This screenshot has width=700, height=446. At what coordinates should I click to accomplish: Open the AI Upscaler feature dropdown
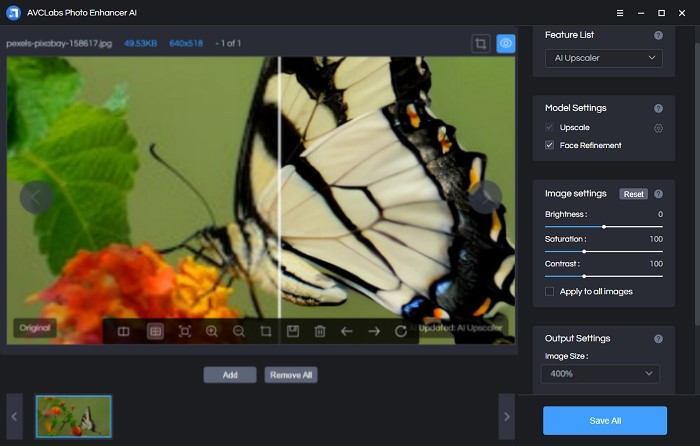point(604,59)
